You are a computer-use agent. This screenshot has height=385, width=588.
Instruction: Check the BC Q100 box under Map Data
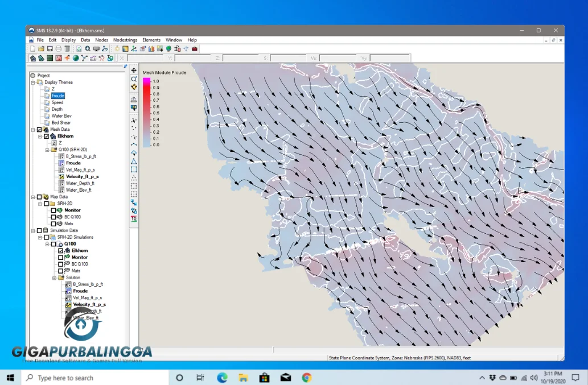point(54,217)
